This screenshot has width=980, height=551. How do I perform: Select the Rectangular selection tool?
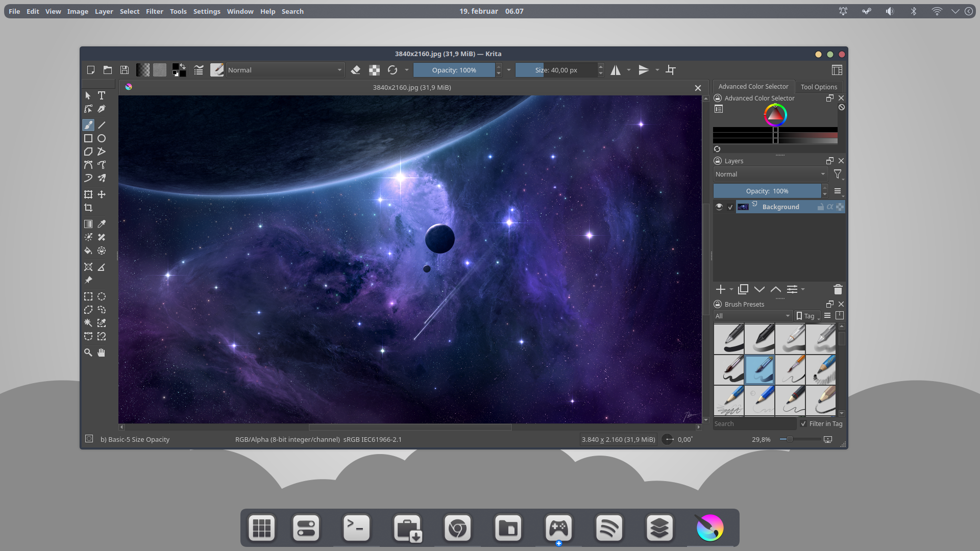[88, 296]
